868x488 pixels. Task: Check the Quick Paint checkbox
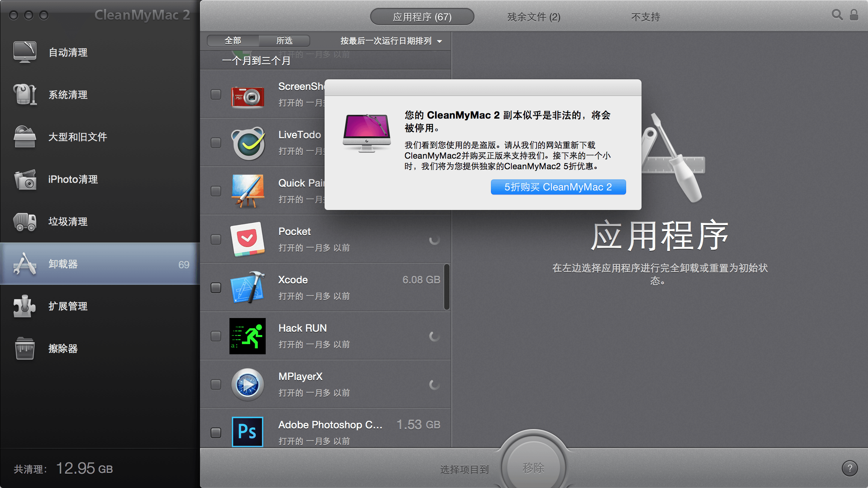point(216,191)
